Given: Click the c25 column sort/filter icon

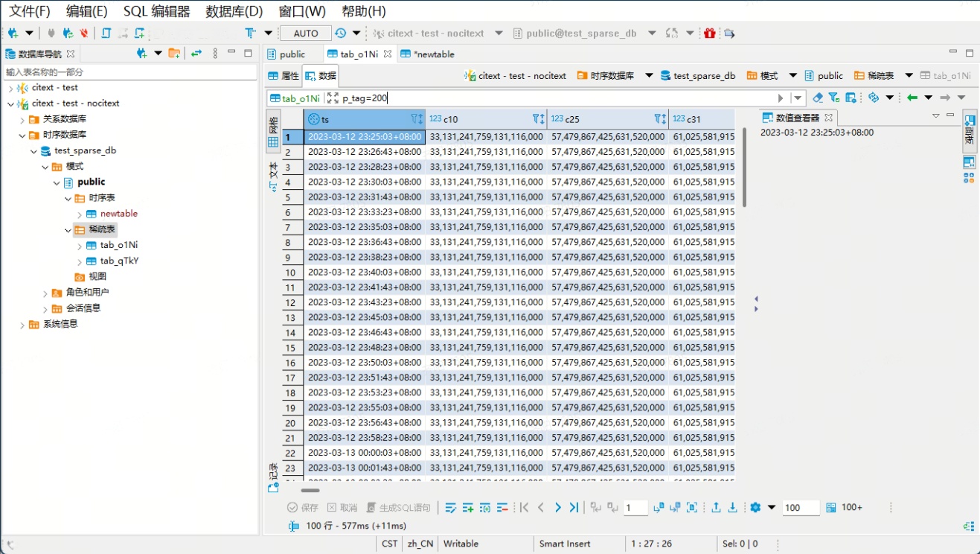Looking at the screenshot, I should 660,119.
